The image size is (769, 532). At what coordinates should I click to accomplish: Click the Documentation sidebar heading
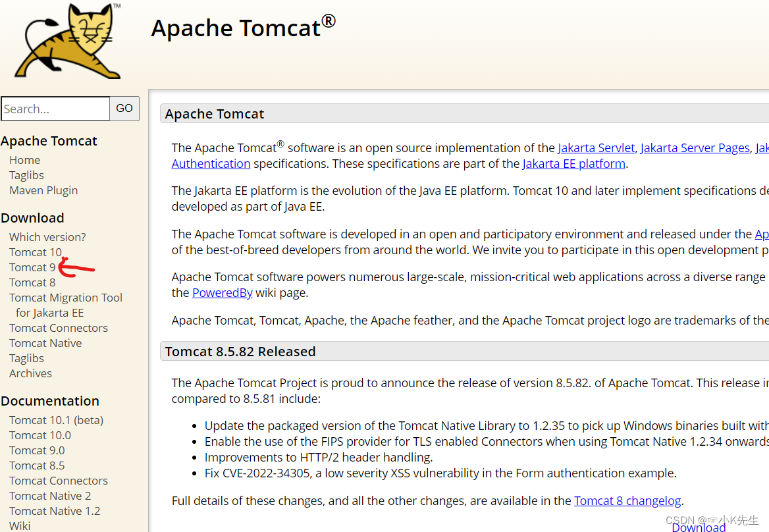[x=50, y=401]
